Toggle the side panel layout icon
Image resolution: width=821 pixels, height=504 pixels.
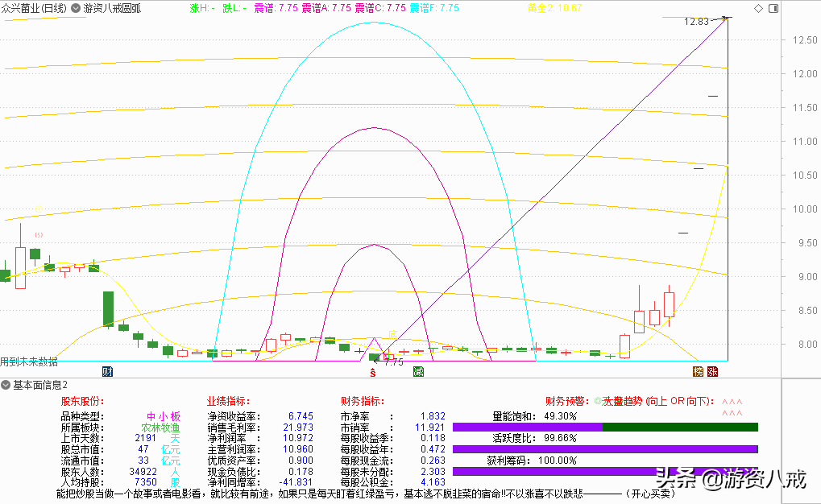[x=773, y=8]
